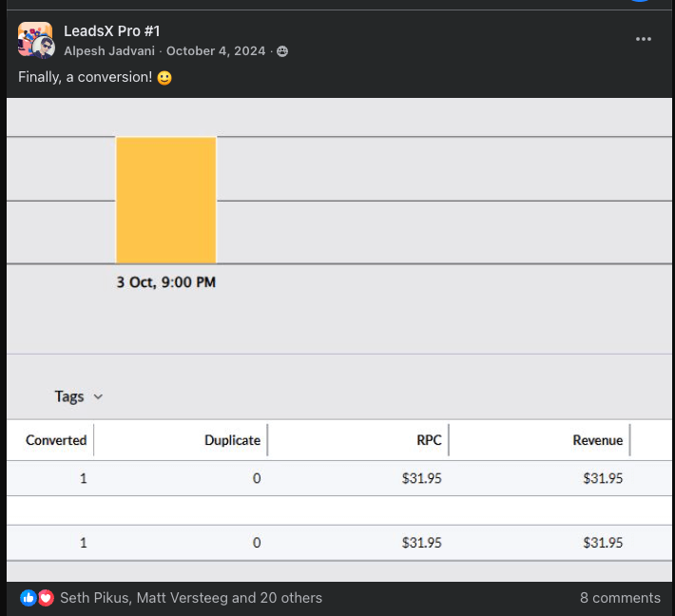Click the yellow bar in the chart
The image size is (675, 616).
coord(166,200)
